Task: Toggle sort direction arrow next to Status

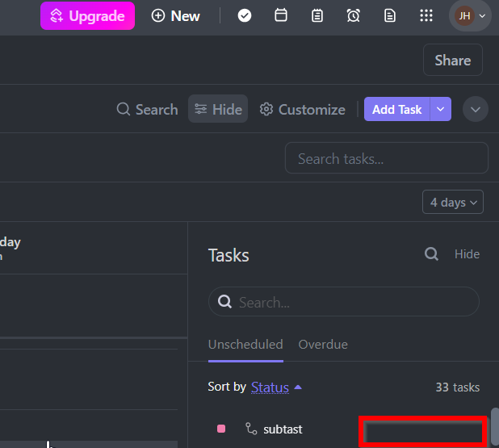Action: [298, 387]
